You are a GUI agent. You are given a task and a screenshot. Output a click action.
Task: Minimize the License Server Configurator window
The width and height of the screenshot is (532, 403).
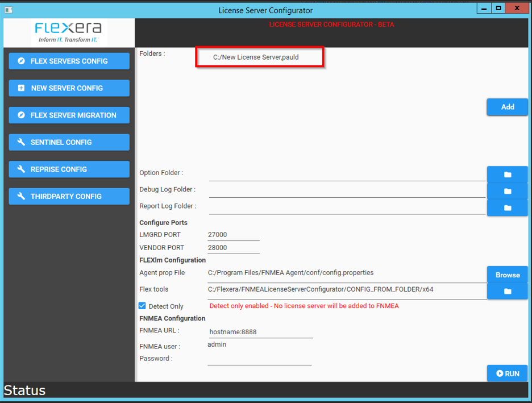[484, 8]
